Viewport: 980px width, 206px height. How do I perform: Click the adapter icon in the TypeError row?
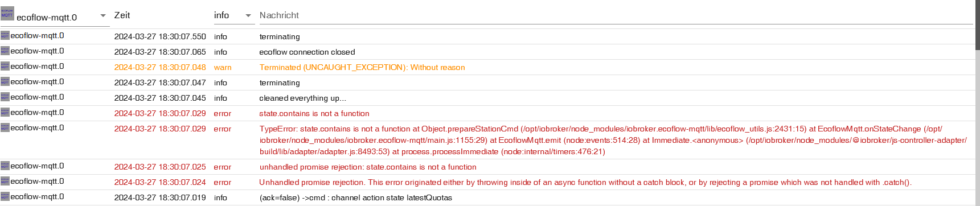tap(5, 127)
